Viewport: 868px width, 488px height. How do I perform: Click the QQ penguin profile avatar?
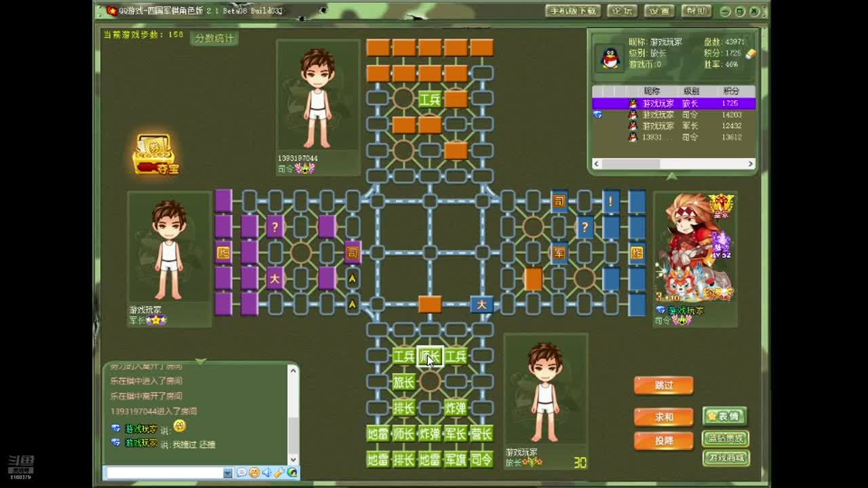click(610, 59)
